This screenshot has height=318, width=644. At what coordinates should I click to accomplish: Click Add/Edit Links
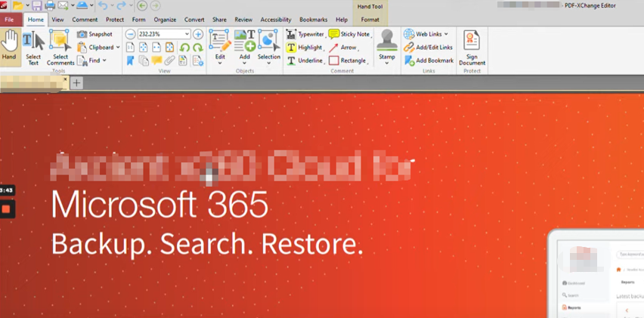[x=429, y=47]
